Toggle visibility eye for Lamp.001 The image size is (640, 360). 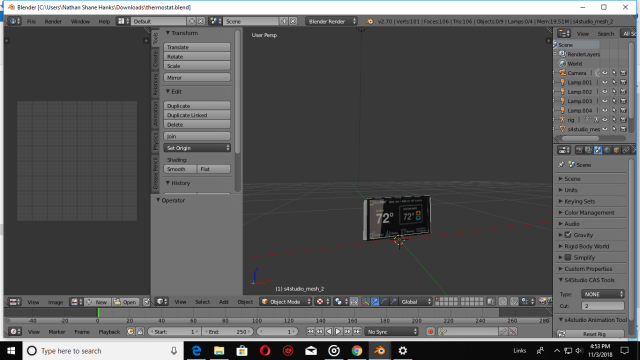click(x=605, y=82)
